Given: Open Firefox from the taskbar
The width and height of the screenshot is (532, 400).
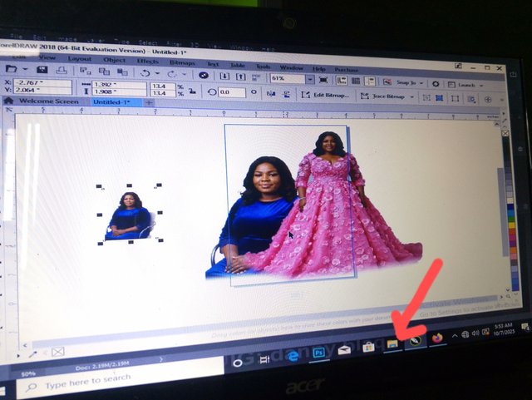Looking at the screenshot, I should (437, 338).
